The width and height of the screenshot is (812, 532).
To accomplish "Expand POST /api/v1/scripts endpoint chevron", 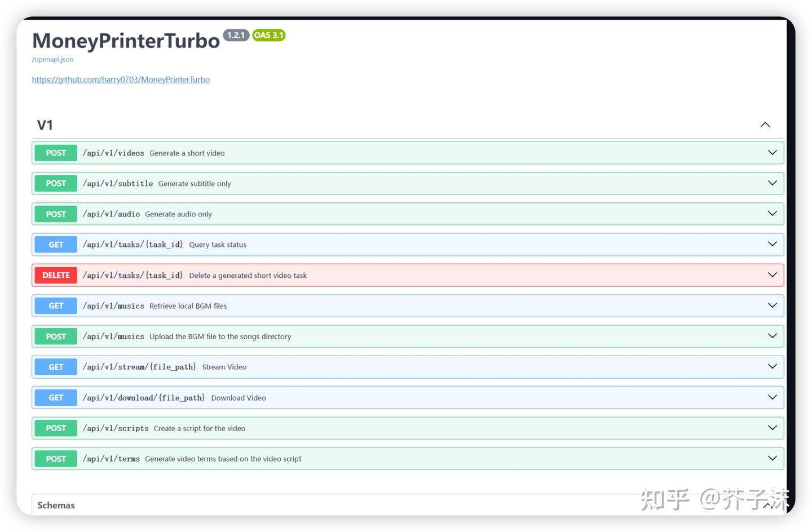I will point(773,428).
